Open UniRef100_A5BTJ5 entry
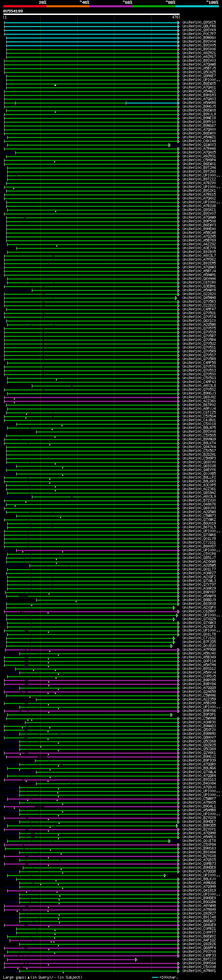222x980 pixels. click(x=199, y=68)
